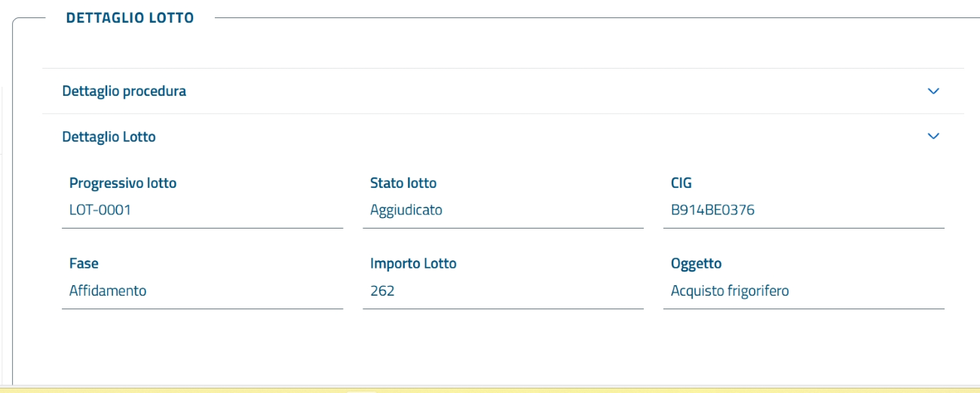The width and height of the screenshot is (980, 393).
Task: Click the Progressivo lotto label
Action: [123, 183]
